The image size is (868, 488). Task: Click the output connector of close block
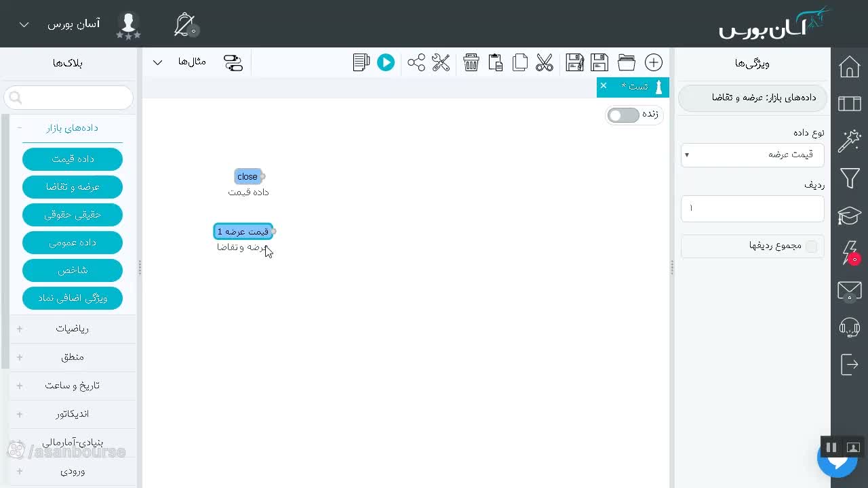pos(262,177)
